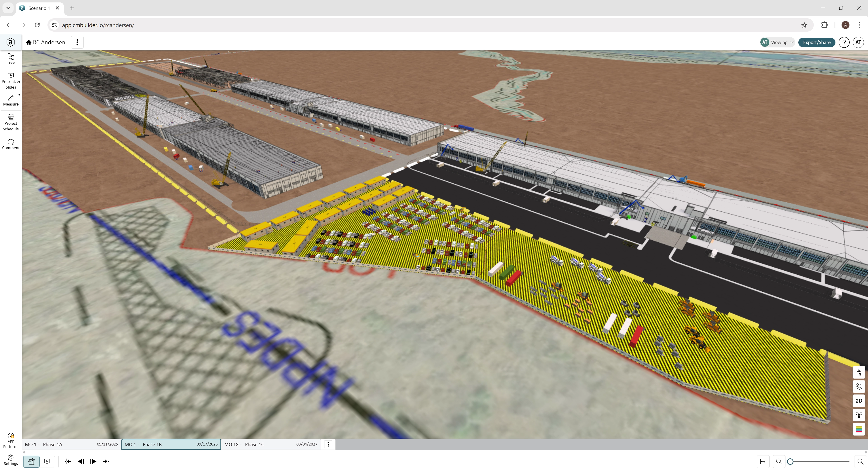Open the color legend swatch panel

(x=859, y=429)
